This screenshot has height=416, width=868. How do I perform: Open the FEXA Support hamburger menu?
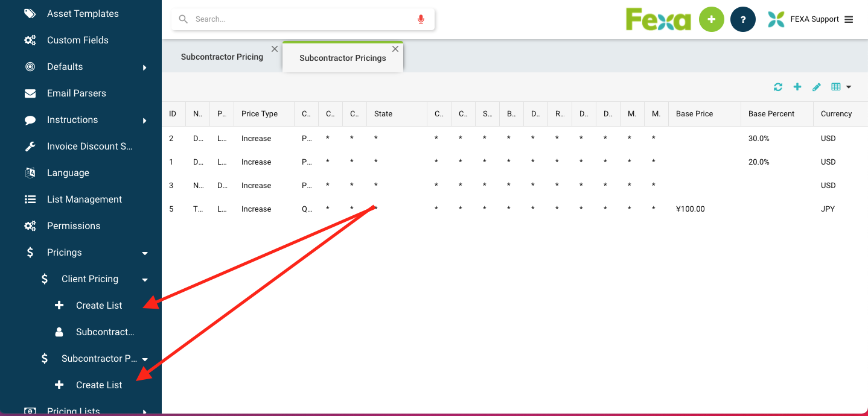[x=849, y=19]
